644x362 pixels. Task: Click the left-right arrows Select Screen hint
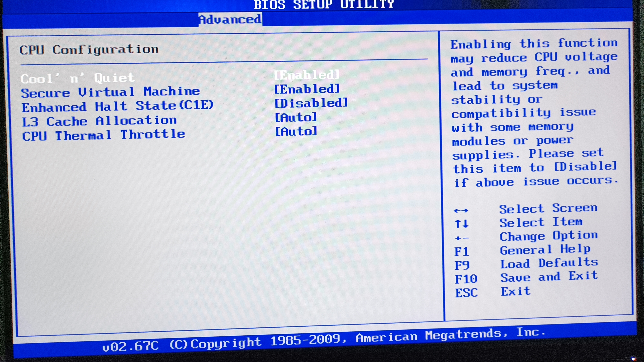[x=461, y=210]
